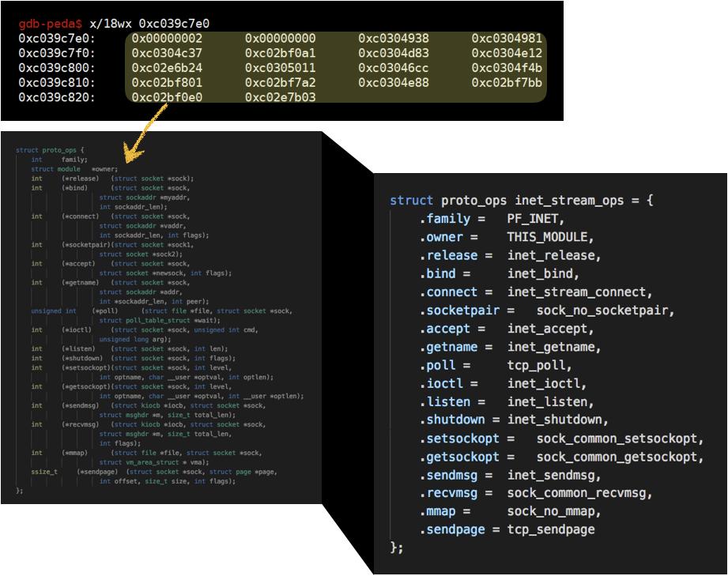This screenshot has width=728, height=576.
Task: Click 'struct proto_ops {' in left code panel
Action: pos(49,150)
